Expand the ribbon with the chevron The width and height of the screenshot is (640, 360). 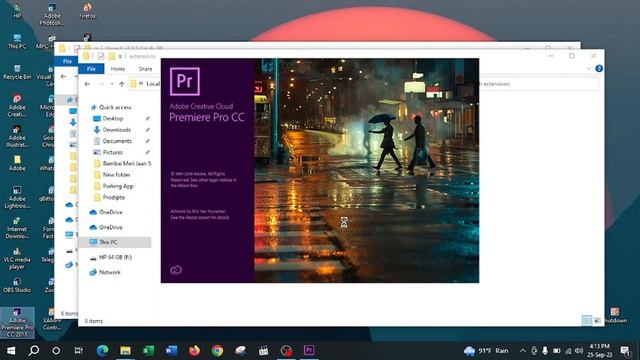[589, 69]
